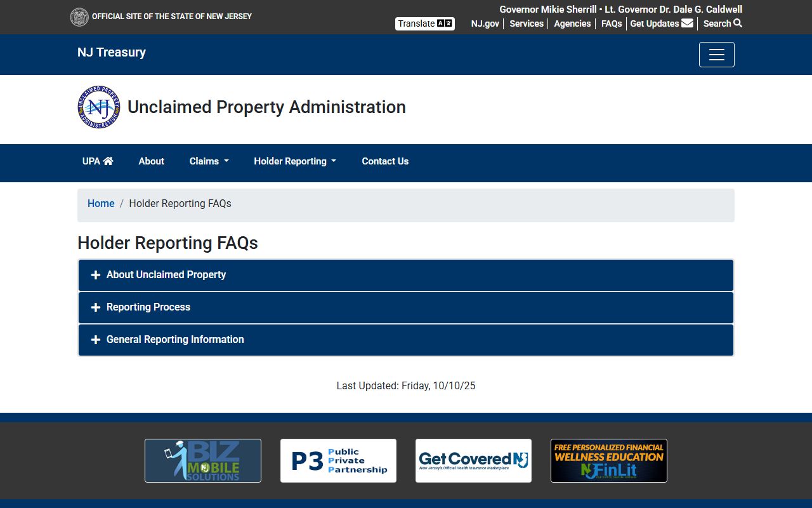This screenshot has width=812, height=508.
Task: Click the Unclaimed Property Administration seal logo
Action: coord(98,107)
